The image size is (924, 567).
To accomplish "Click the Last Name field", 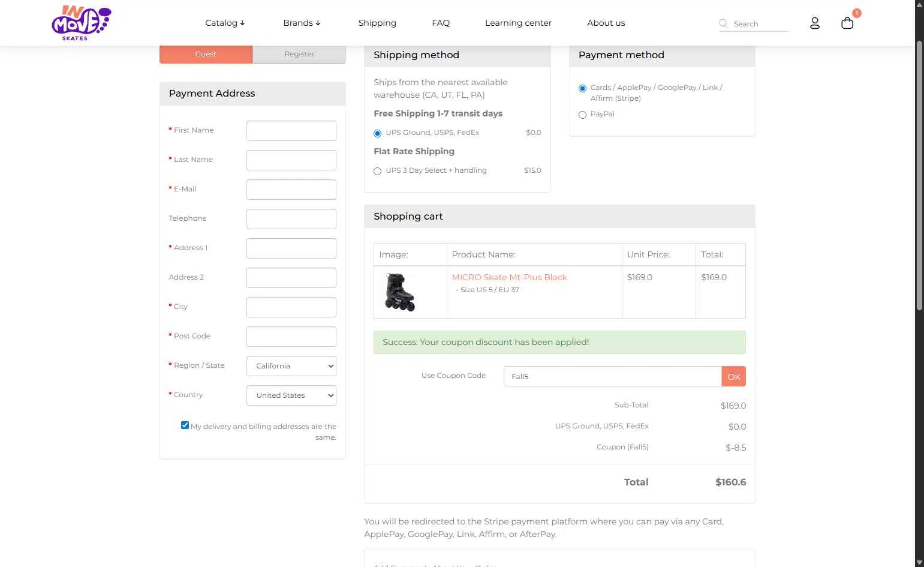I will tap(291, 160).
